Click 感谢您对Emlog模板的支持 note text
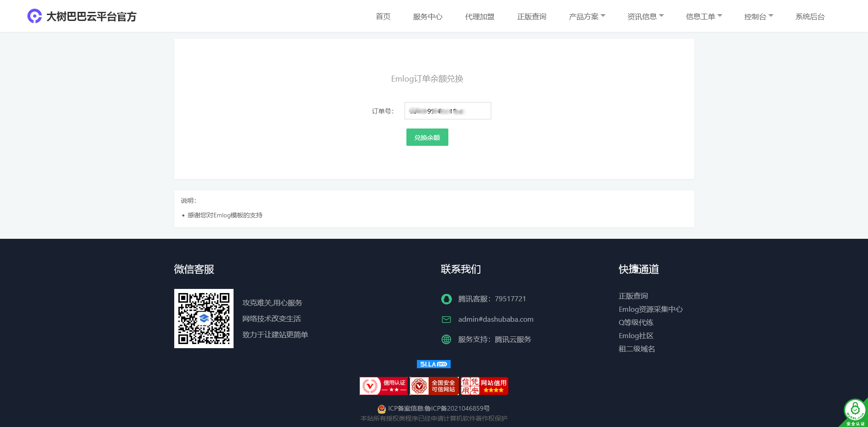This screenshot has height=427, width=868. click(225, 216)
